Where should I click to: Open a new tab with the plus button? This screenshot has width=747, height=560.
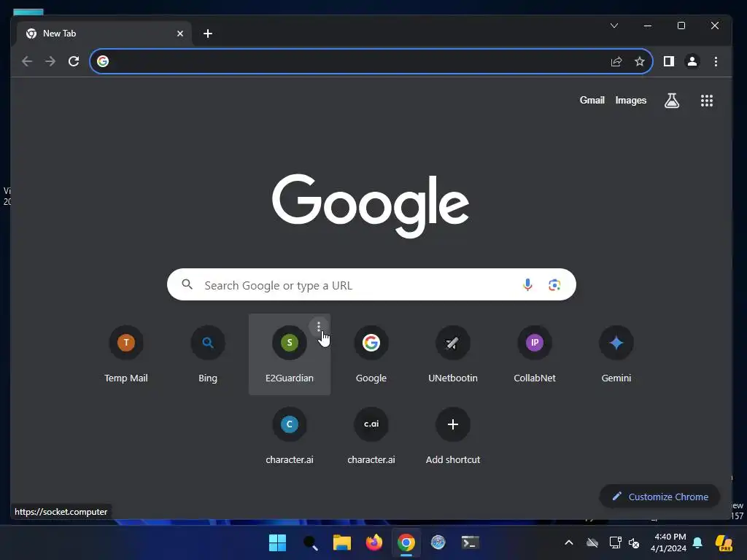pos(208,34)
